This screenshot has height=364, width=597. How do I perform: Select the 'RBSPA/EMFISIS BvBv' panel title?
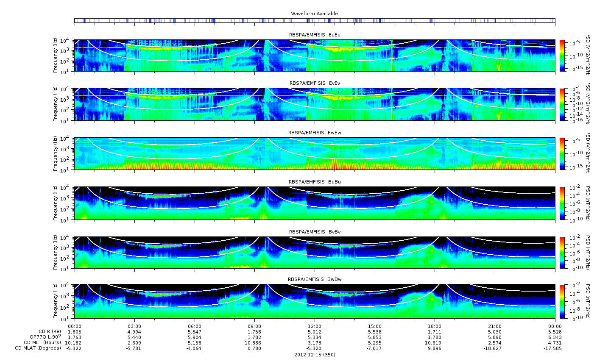pyautogui.click(x=315, y=232)
